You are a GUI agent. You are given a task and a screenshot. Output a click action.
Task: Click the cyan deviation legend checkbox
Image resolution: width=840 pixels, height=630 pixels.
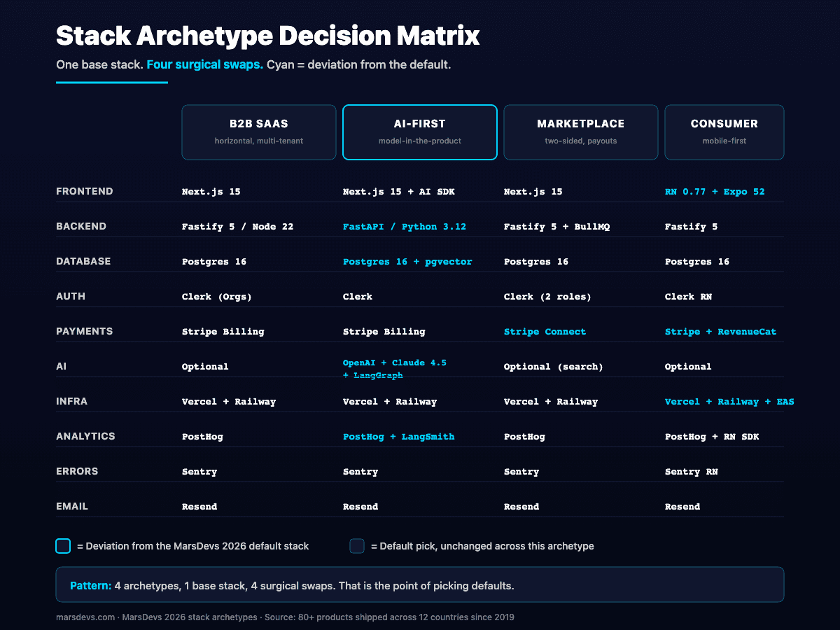click(x=62, y=546)
